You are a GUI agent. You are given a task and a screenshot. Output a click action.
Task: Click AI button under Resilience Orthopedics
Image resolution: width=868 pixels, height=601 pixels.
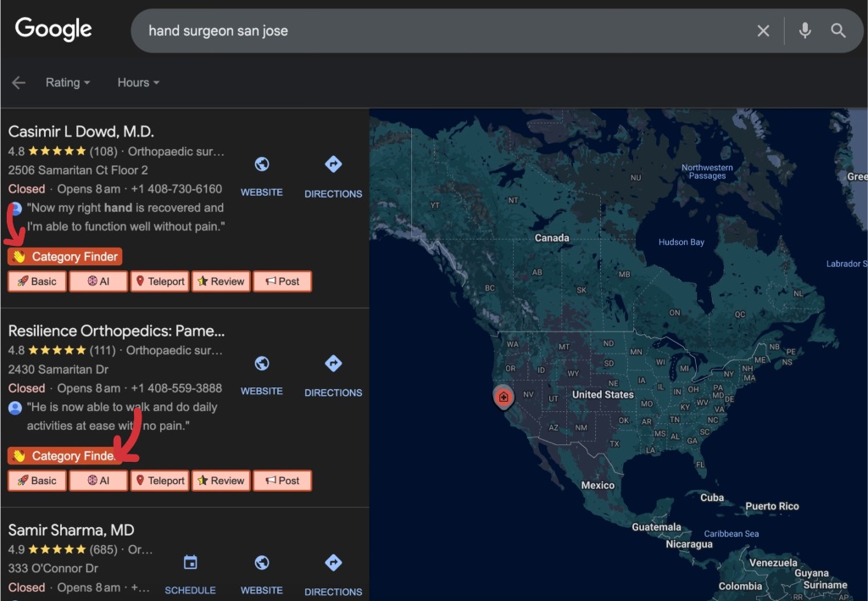click(98, 481)
